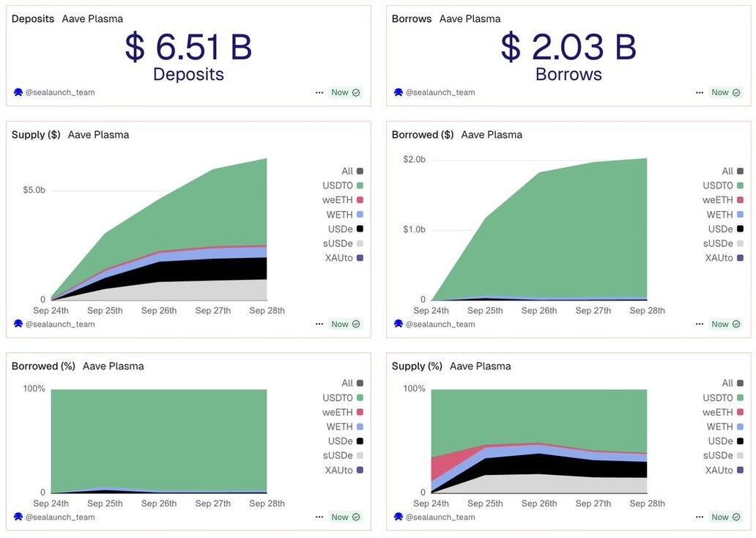Toggle the XAUto series in the Supply ($) legend

coord(344,258)
